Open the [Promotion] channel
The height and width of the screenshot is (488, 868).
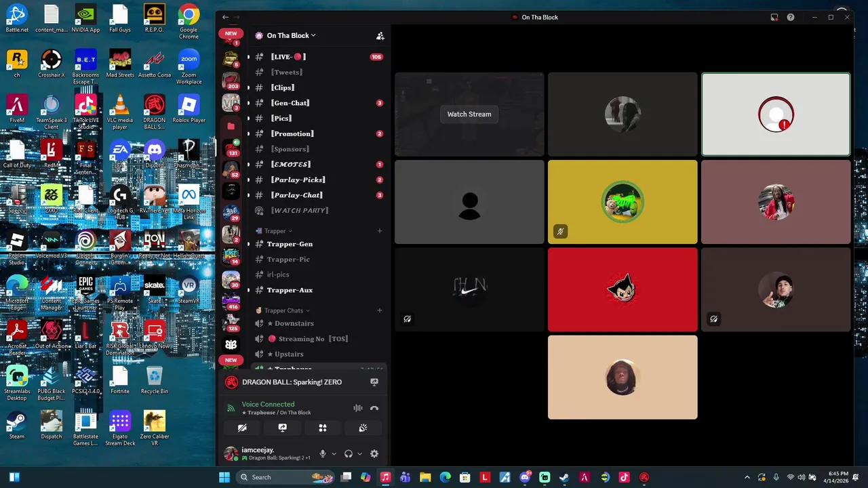tap(292, 134)
